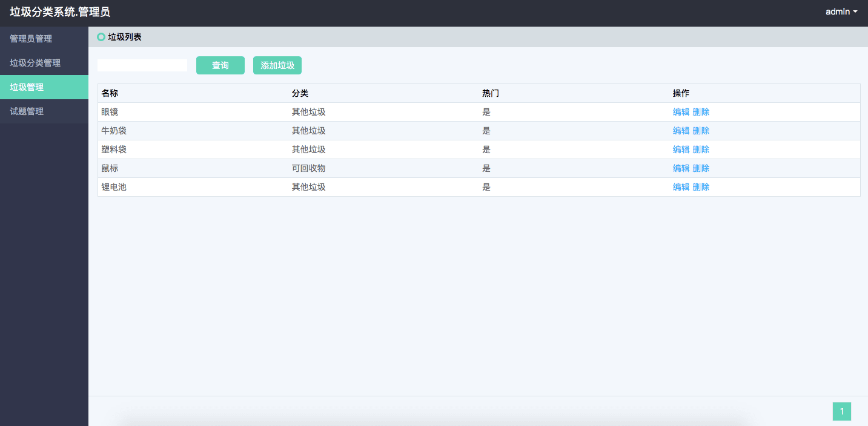Delete the 眼镜 row
The height and width of the screenshot is (426, 868).
(x=701, y=112)
